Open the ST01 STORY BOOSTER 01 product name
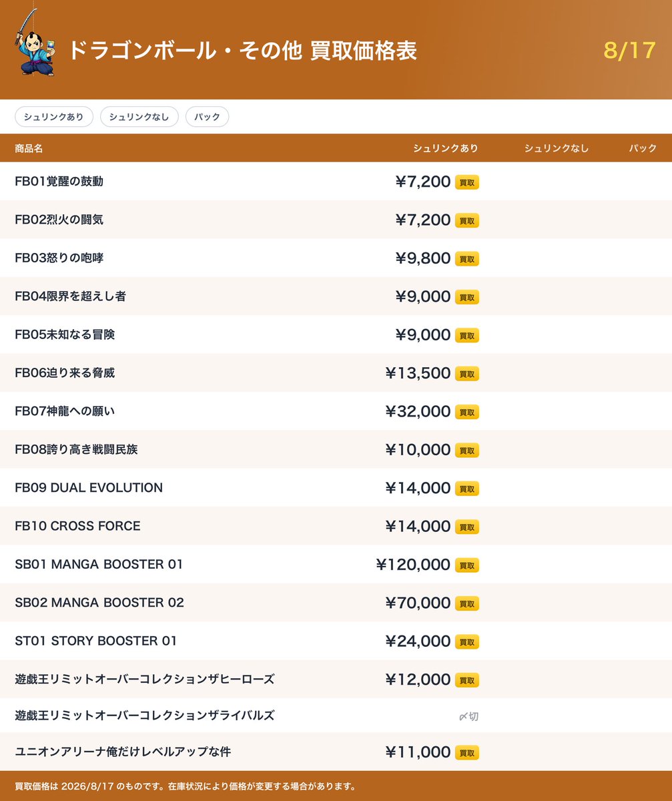This screenshot has width=672, height=801. coord(96,641)
